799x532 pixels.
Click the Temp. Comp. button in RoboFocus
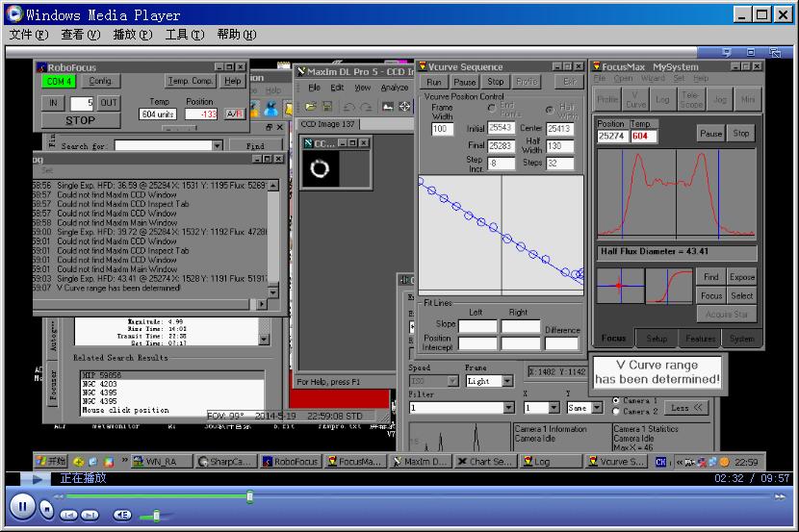(190, 81)
